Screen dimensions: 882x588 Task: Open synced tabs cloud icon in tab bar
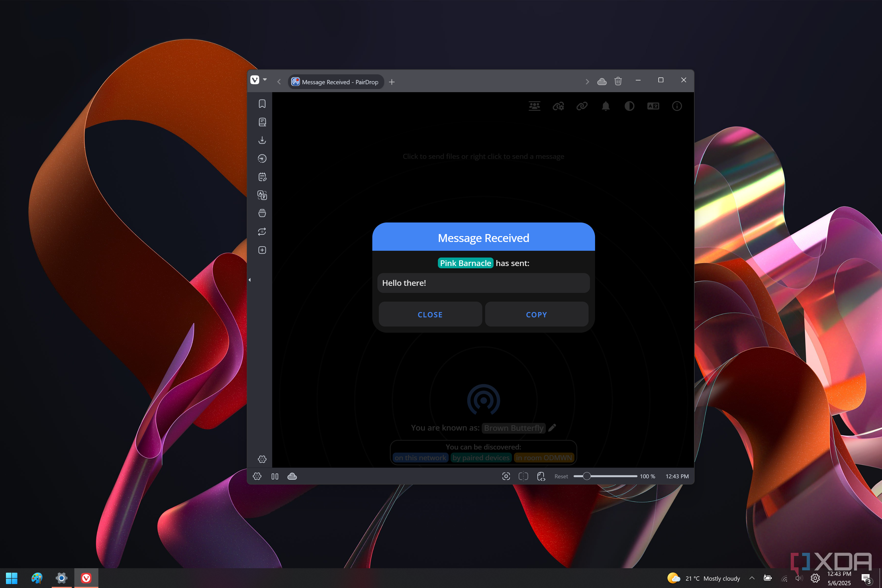coord(602,81)
